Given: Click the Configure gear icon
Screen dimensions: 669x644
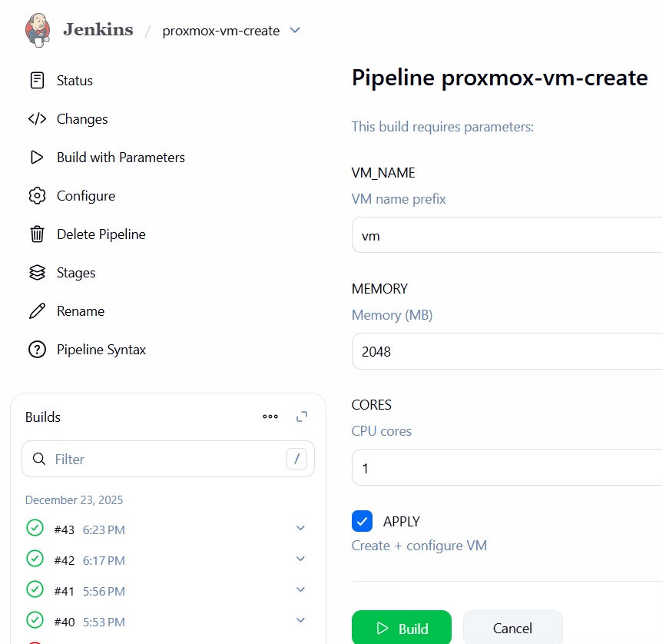Looking at the screenshot, I should (x=37, y=196).
